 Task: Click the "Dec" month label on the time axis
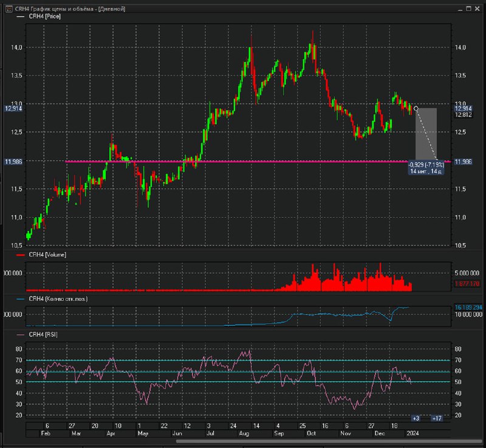[379, 433]
